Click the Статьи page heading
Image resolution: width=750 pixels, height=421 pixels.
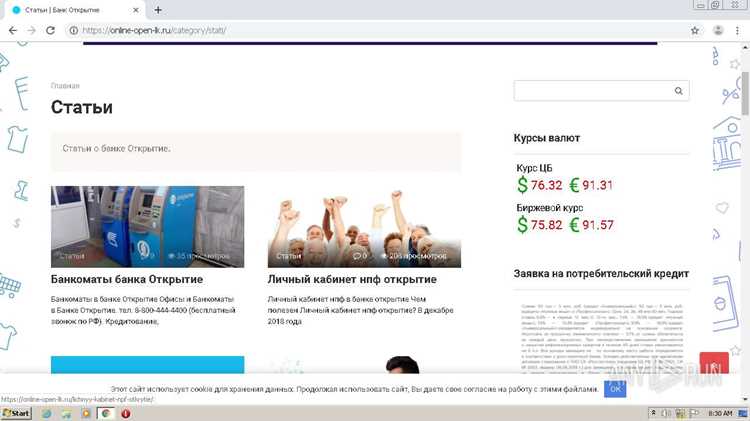pos(82,107)
